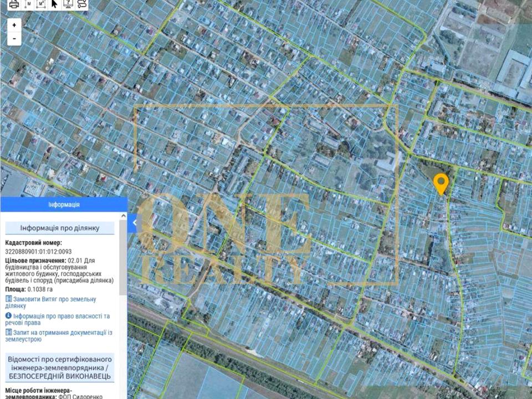Click the Інформація про ділянку section header
Viewport: 532px width, 399px height.
click(60, 228)
